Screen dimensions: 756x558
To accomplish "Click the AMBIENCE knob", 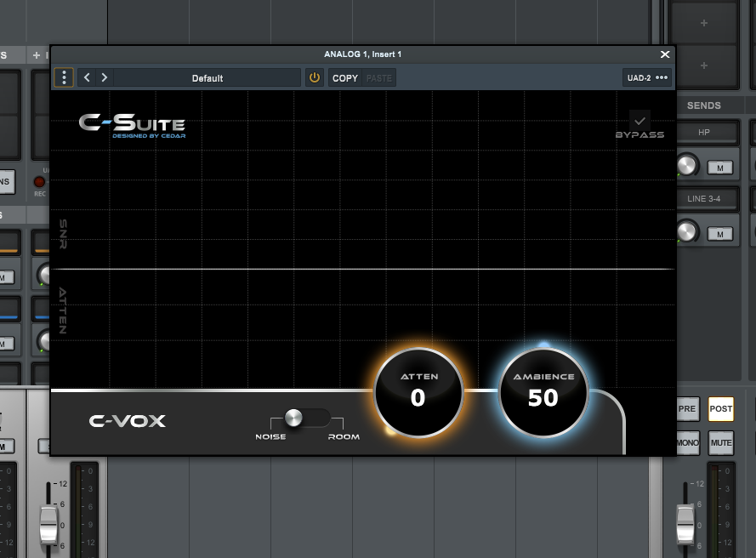I will 543,392.
